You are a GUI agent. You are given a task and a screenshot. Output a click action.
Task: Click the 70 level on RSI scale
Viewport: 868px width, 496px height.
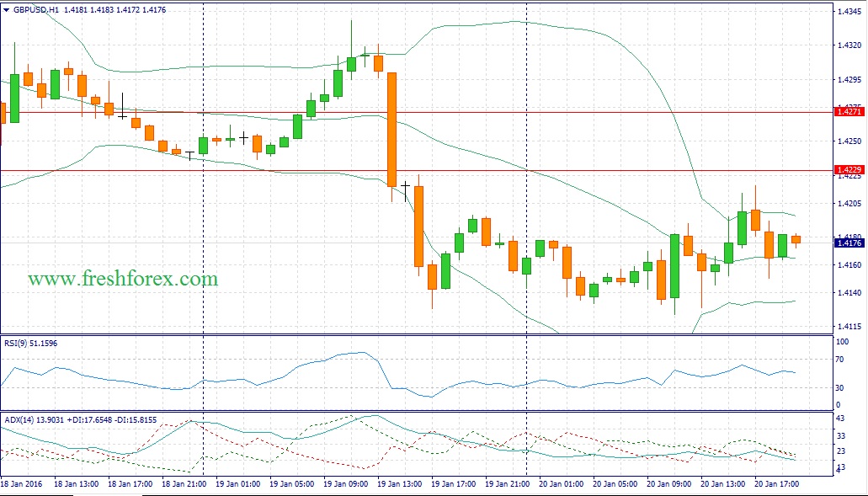pos(841,360)
